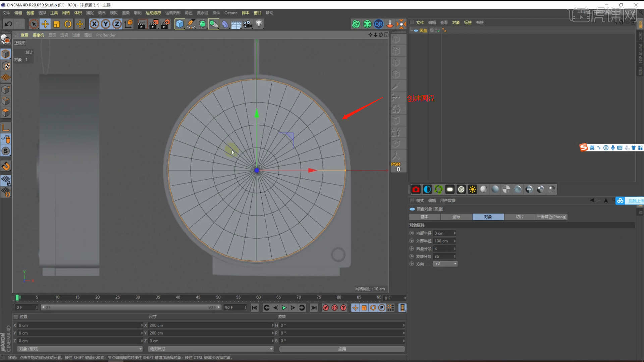This screenshot has height=362, width=644.
Task: Activate the Move tool in top toolbar
Action: (45, 24)
